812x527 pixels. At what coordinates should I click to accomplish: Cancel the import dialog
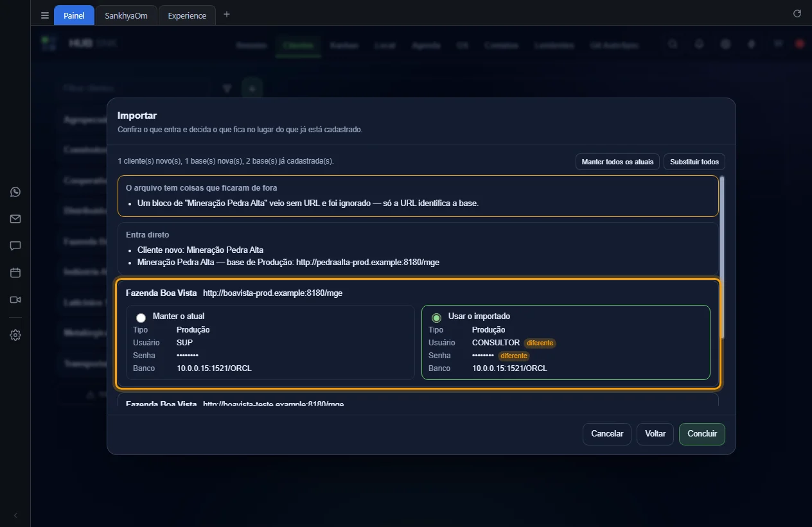(x=607, y=434)
